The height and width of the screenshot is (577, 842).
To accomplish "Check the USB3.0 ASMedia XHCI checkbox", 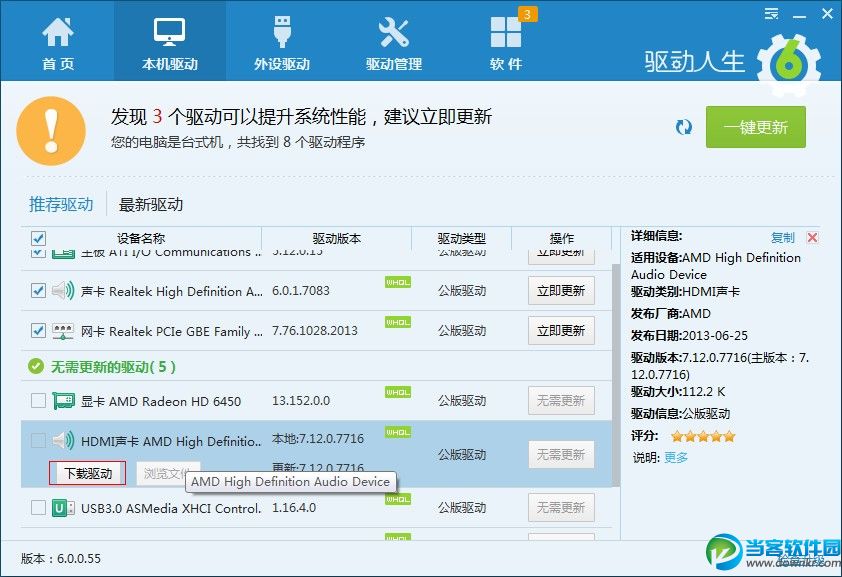I will pyautogui.click(x=38, y=508).
